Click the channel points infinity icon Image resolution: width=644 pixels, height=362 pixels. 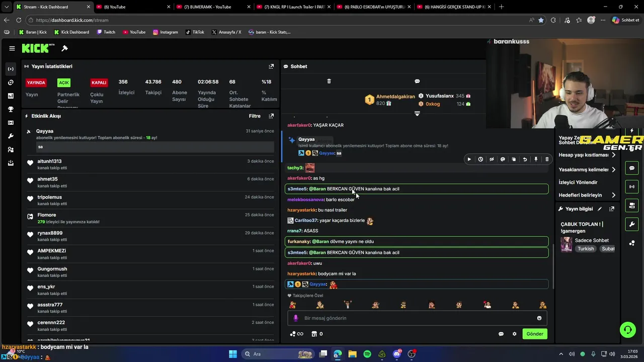297,334
